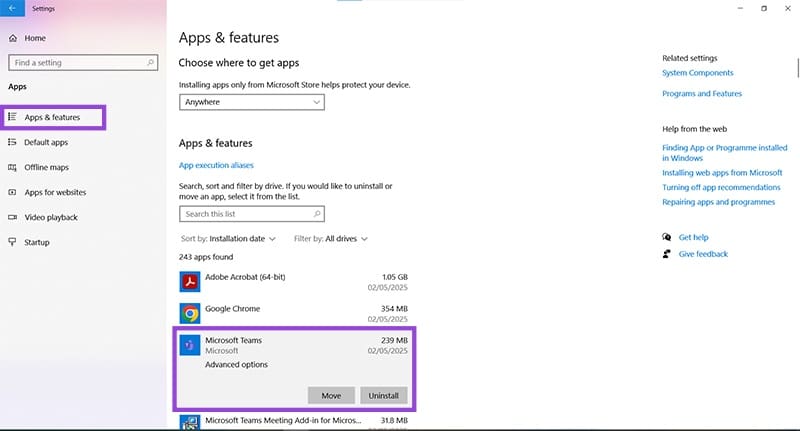Click Uninstall button for Microsoft Teams
800x431 pixels.
point(384,395)
